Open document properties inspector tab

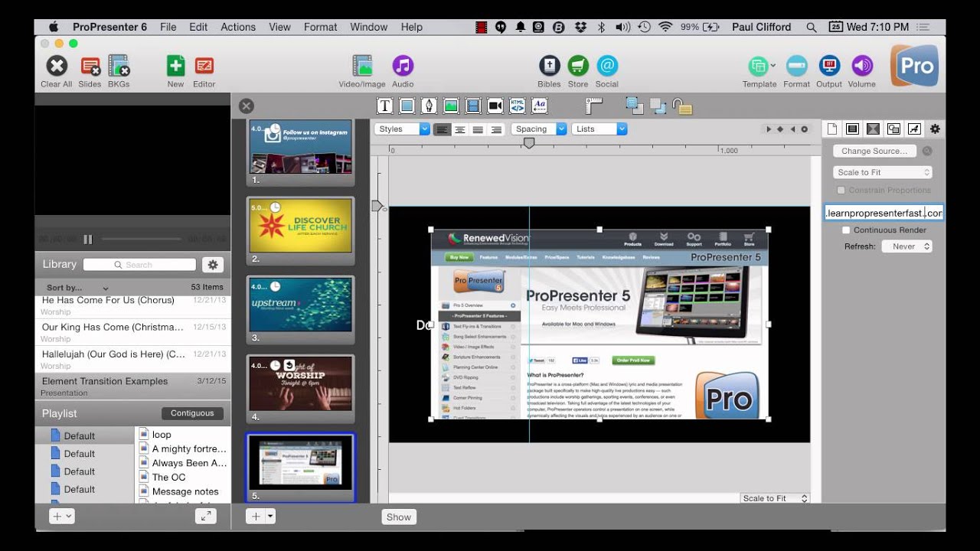click(x=831, y=129)
